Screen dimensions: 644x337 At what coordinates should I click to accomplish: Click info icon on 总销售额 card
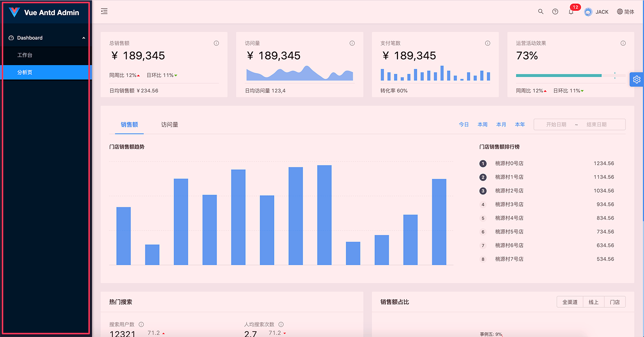click(216, 44)
